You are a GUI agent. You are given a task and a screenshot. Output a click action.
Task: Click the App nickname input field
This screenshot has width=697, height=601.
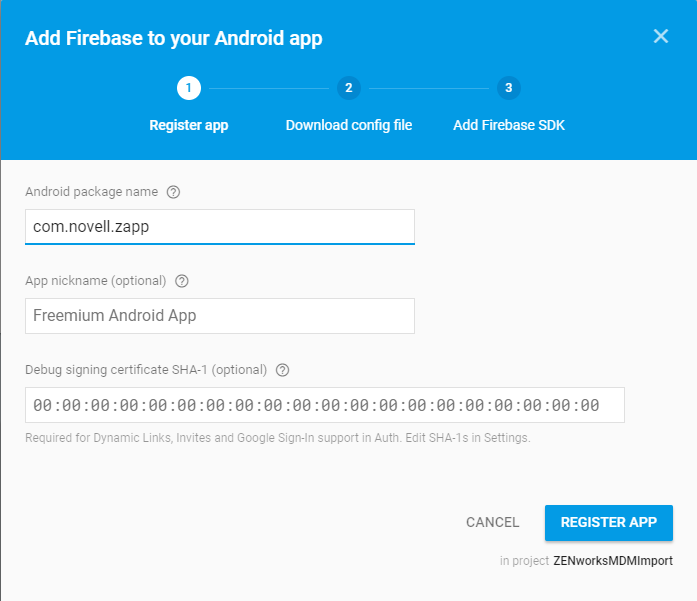point(219,316)
